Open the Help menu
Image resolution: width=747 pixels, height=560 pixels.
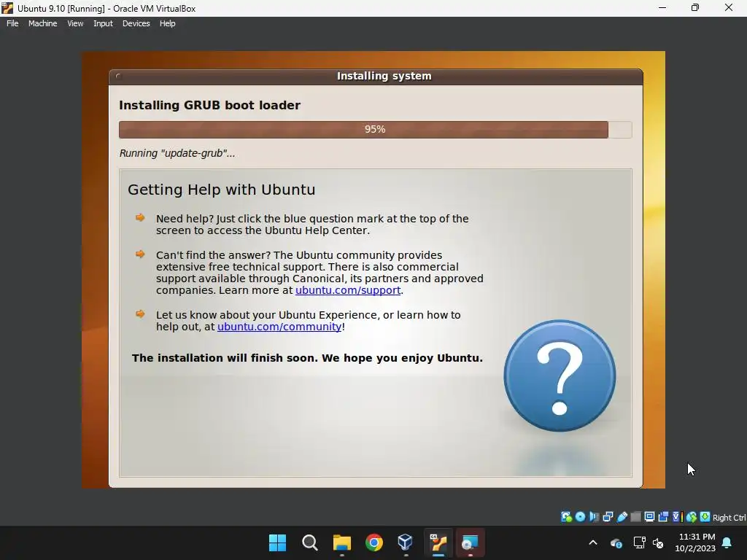[x=167, y=23]
